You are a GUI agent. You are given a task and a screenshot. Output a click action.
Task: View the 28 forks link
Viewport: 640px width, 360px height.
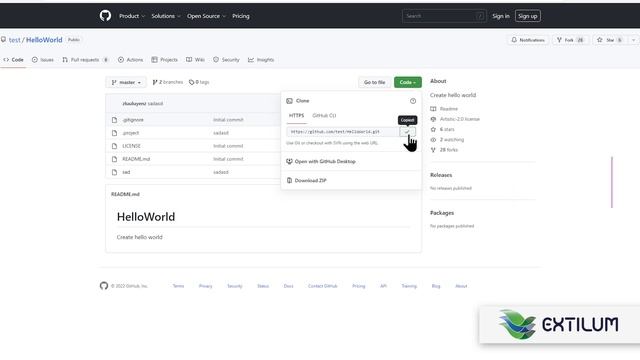coord(449,149)
